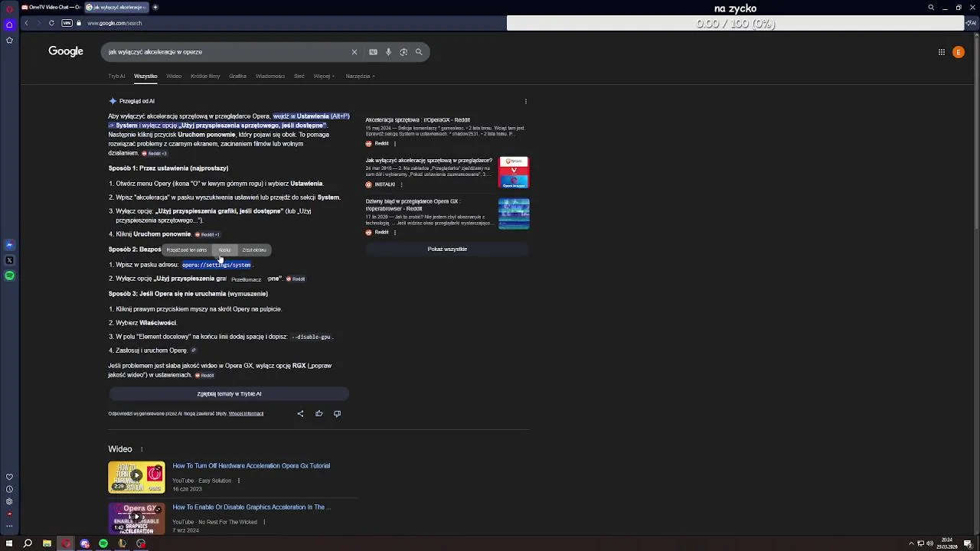Expand the Więcej dropdown

(323, 76)
